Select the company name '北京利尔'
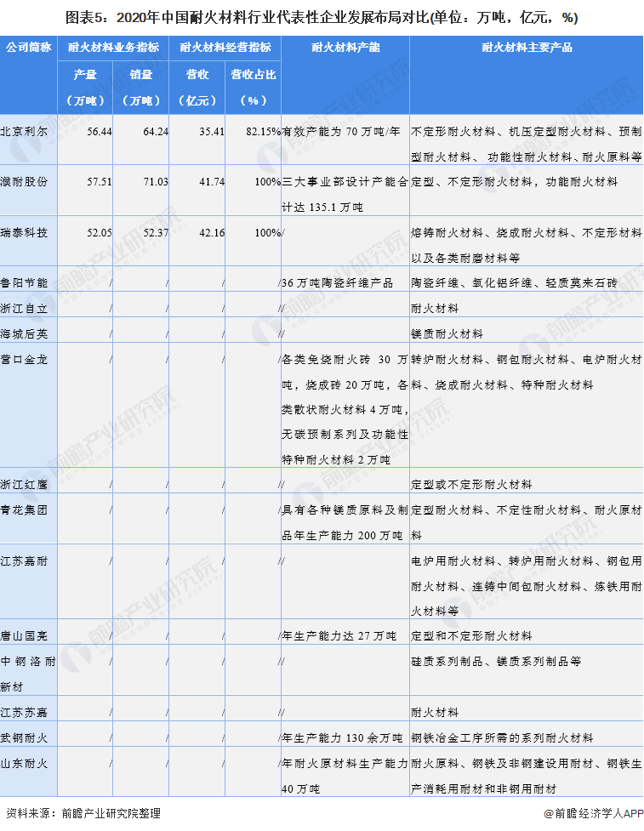Viewport: 644px width, 831px height. (x=24, y=132)
